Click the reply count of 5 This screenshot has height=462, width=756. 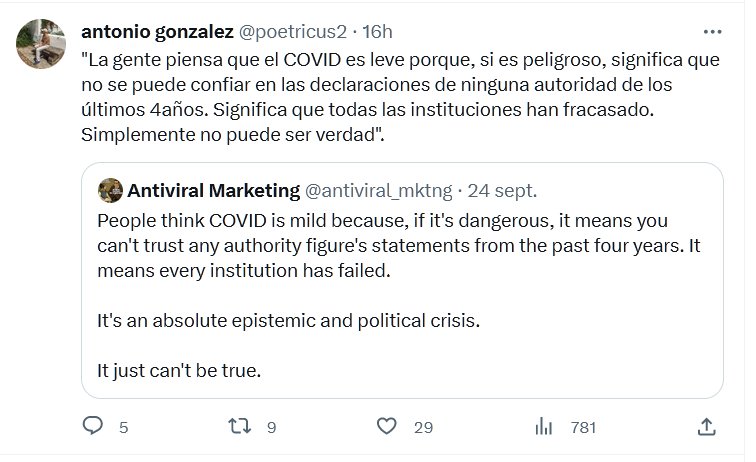pos(123,427)
